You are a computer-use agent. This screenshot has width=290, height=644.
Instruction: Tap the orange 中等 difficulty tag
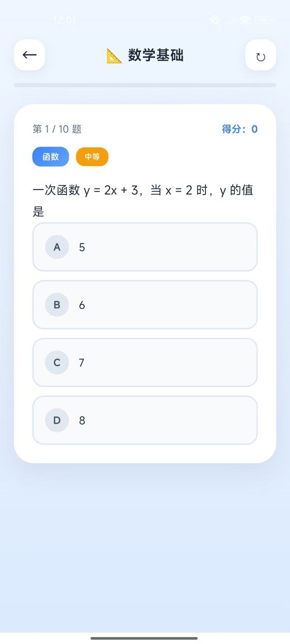pos(92,157)
